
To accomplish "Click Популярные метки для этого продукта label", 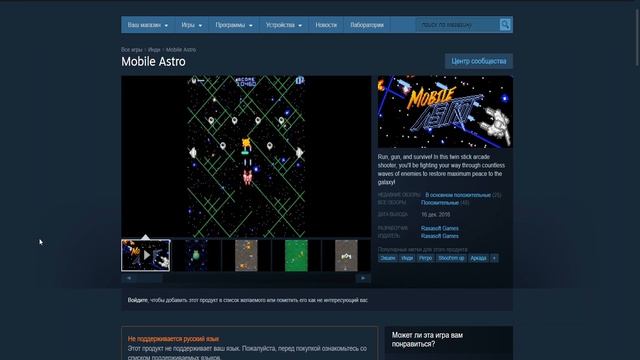I will pyautogui.click(x=422, y=249).
